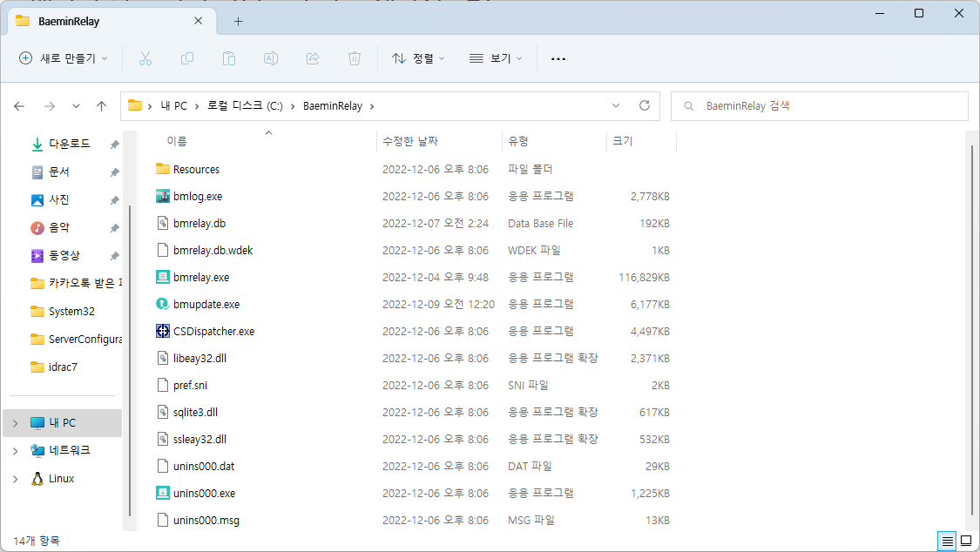Go up one folder level arrow
This screenshot has height=552, width=980.
click(x=101, y=106)
